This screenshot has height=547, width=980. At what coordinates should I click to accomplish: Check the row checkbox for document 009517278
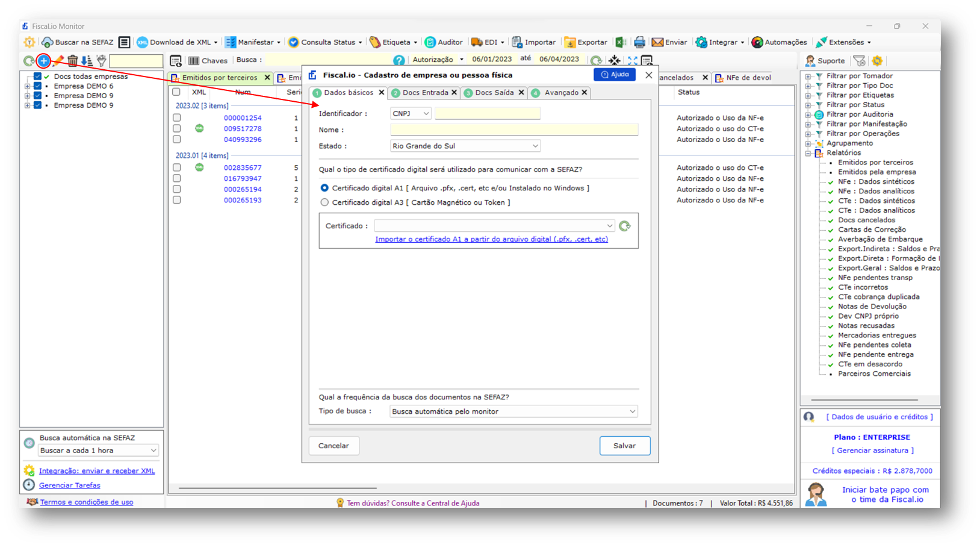tap(176, 128)
